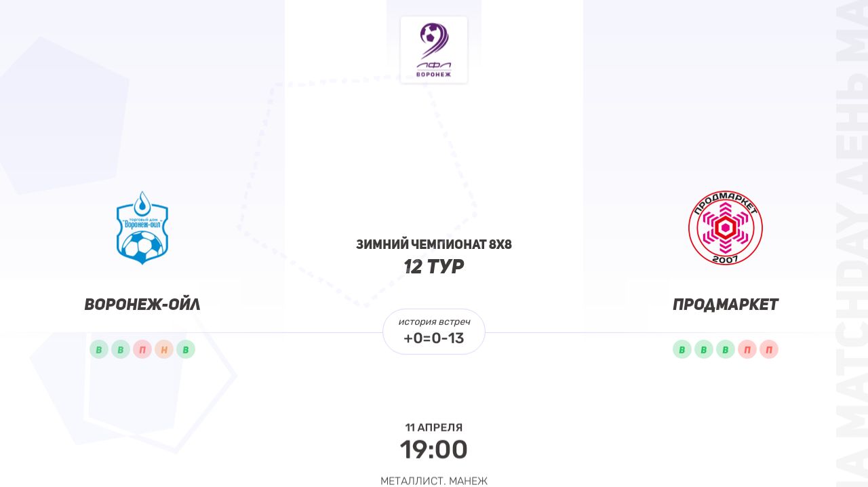Viewport: 868px width, 487px height.
Task: Open the Металлист. Манеж venue link
Action: point(434,481)
